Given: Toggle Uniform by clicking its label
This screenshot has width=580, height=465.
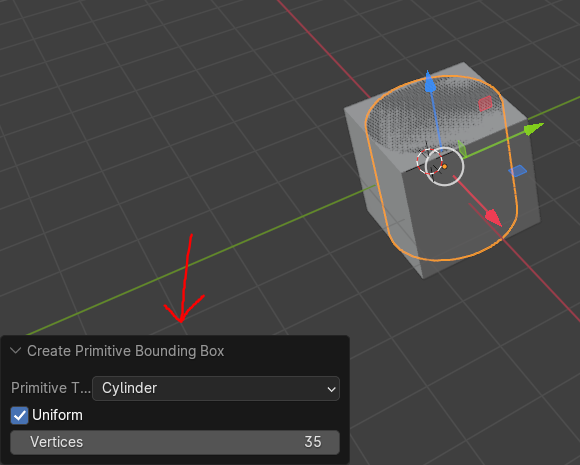Looking at the screenshot, I should pos(57,415).
